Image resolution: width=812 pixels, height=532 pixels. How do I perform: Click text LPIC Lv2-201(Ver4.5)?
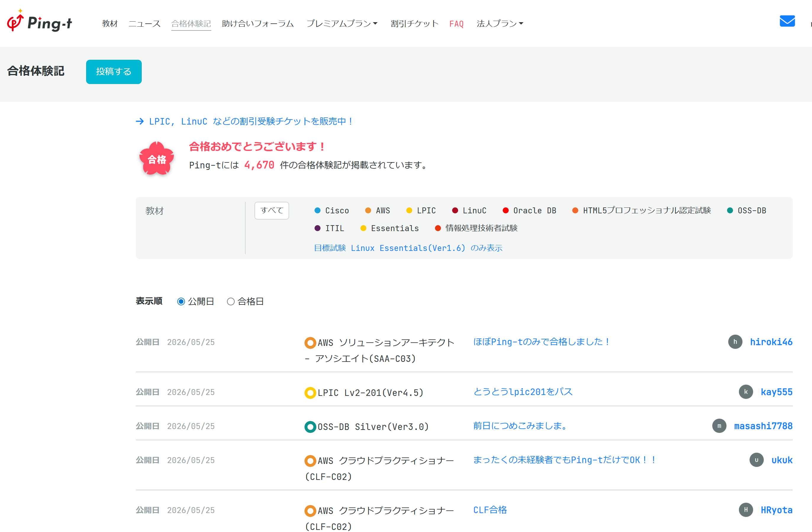(x=370, y=393)
